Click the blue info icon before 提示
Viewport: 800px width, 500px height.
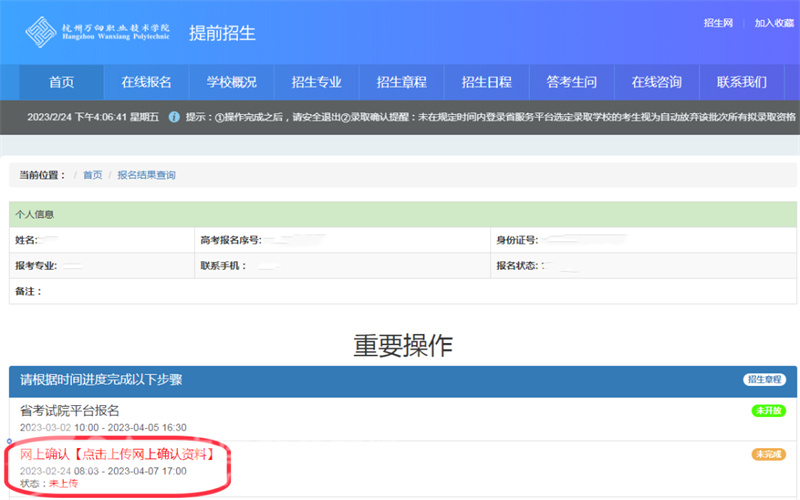point(174,117)
